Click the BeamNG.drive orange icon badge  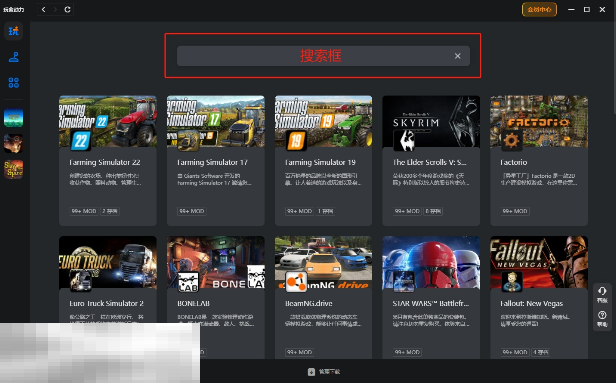click(x=297, y=281)
